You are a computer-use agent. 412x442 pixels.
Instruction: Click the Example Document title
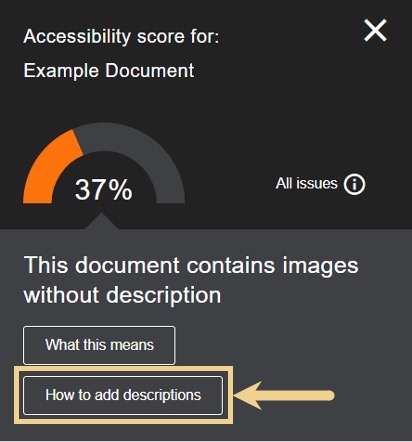pos(109,71)
